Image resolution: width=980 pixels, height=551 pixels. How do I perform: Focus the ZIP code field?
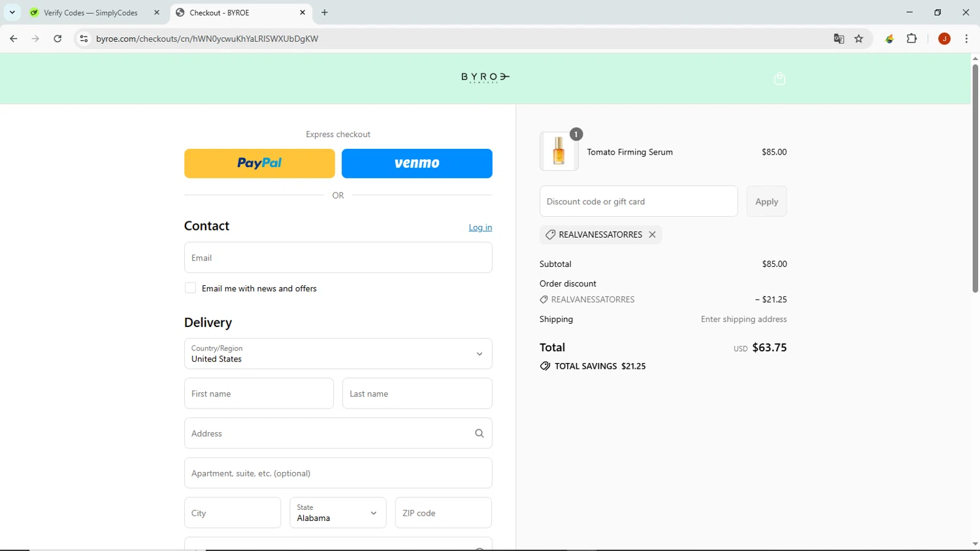pos(444,513)
